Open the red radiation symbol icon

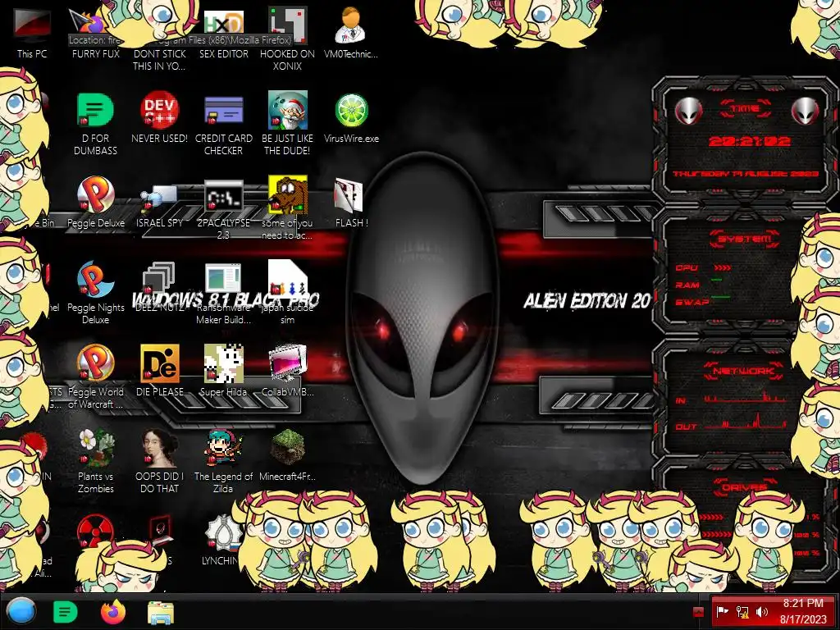pos(94,531)
